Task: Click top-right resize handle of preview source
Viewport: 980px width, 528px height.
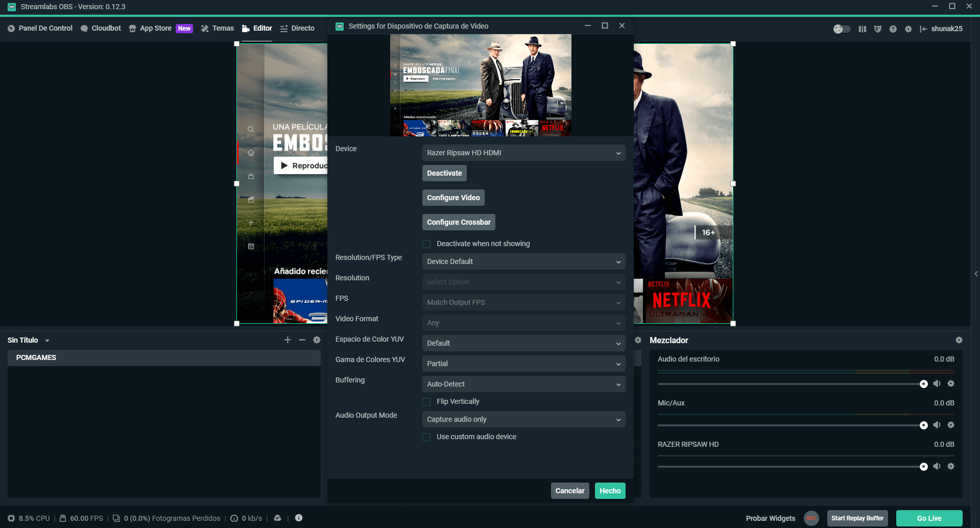Action: (x=733, y=44)
